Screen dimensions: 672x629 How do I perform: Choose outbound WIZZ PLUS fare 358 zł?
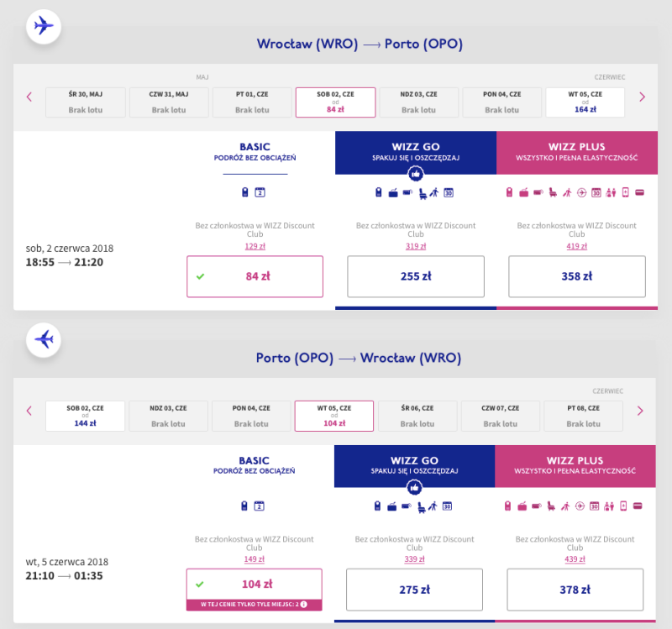pos(577,276)
